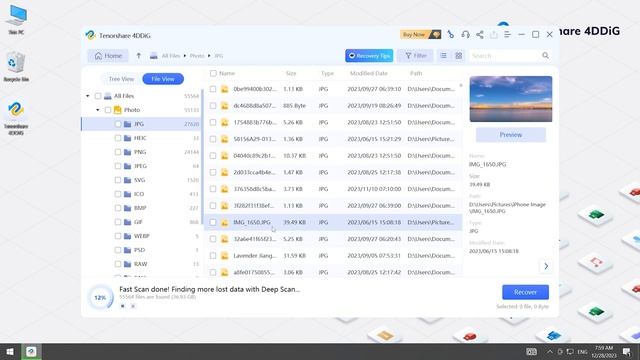Image resolution: width=640 pixels, height=360 pixels.
Task: Click the touch keyboard tray icon
Action: click(531, 351)
